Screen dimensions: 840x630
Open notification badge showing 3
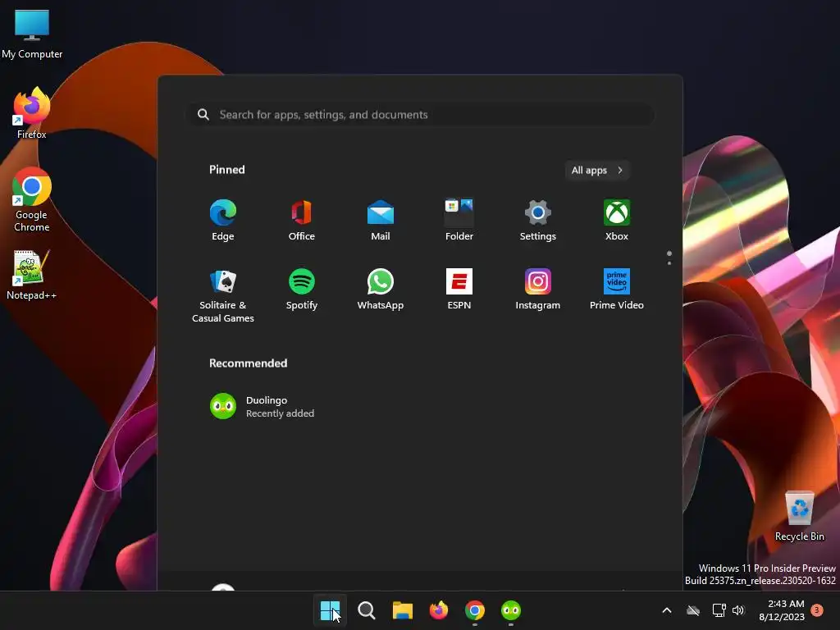[x=817, y=609]
